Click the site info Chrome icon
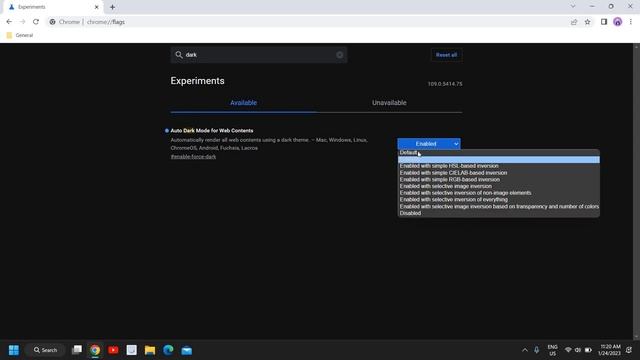 click(x=53, y=22)
